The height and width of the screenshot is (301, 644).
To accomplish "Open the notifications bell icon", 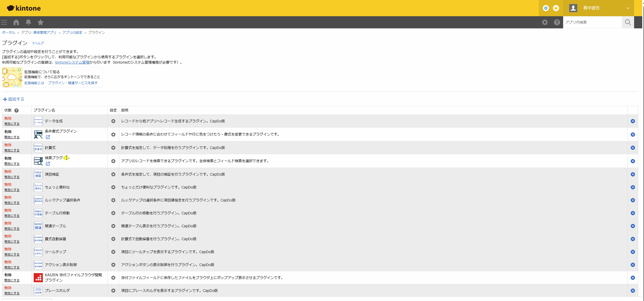I will [x=28, y=22].
